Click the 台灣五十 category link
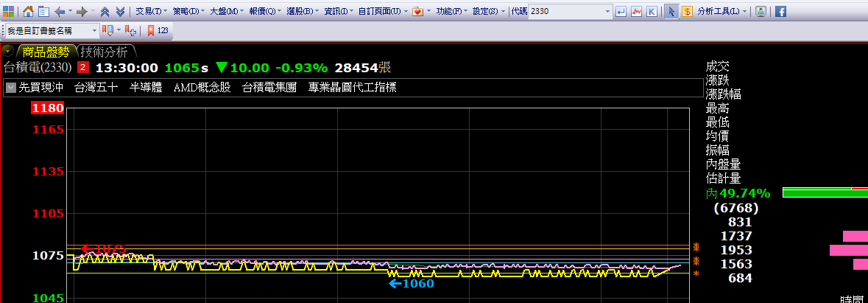Viewport: 868px width, 303px height. coord(96,87)
